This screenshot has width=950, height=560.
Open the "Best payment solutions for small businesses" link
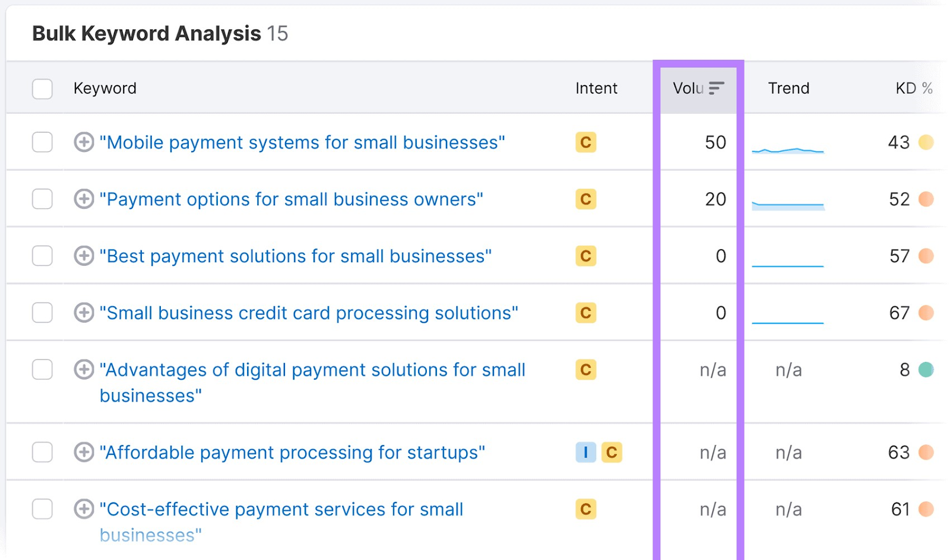click(x=295, y=256)
